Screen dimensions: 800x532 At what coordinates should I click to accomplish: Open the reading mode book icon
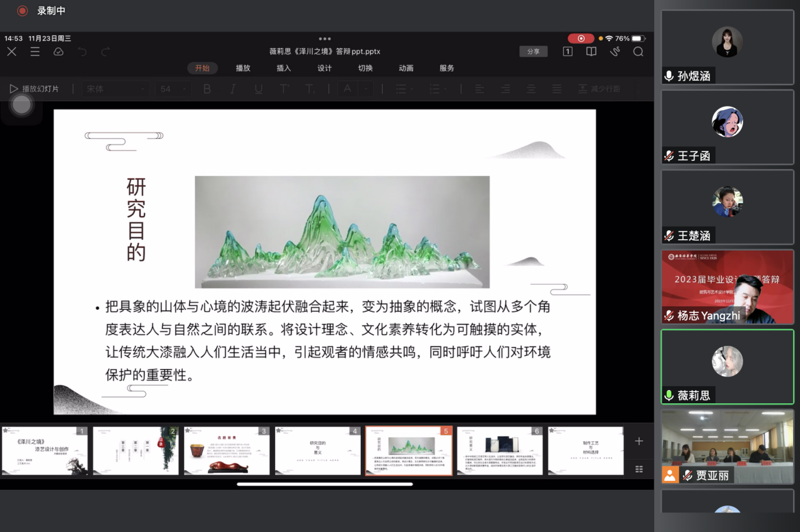pyautogui.click(x=591, y=52)
